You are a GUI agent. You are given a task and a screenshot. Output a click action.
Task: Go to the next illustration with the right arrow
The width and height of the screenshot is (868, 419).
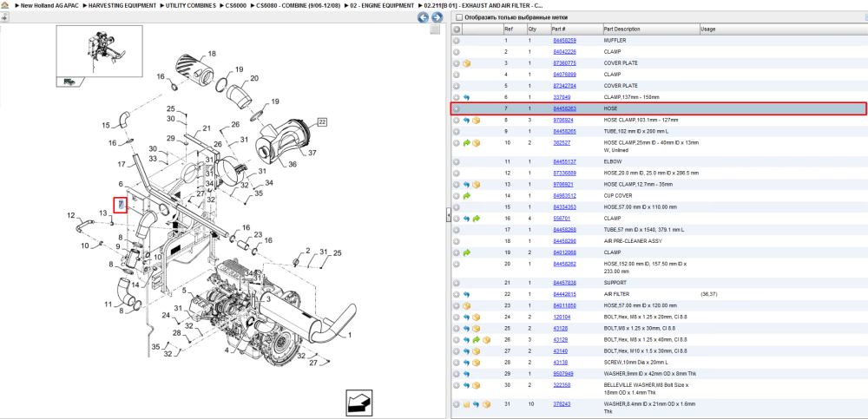tap(437, 17)
